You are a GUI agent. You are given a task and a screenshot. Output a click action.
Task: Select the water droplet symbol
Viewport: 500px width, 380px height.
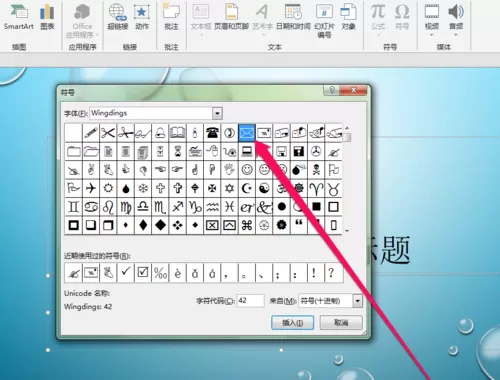coord(126,188)
